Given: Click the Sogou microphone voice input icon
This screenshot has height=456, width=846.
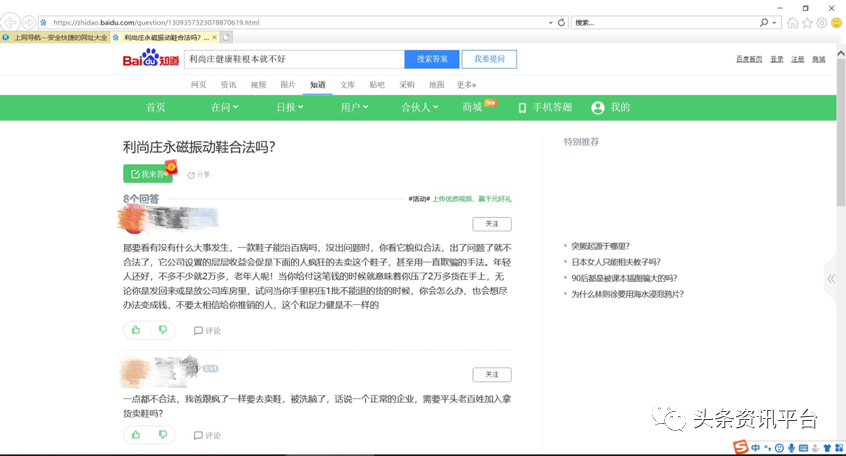Looking at the screenshot, I should (791, 448).
